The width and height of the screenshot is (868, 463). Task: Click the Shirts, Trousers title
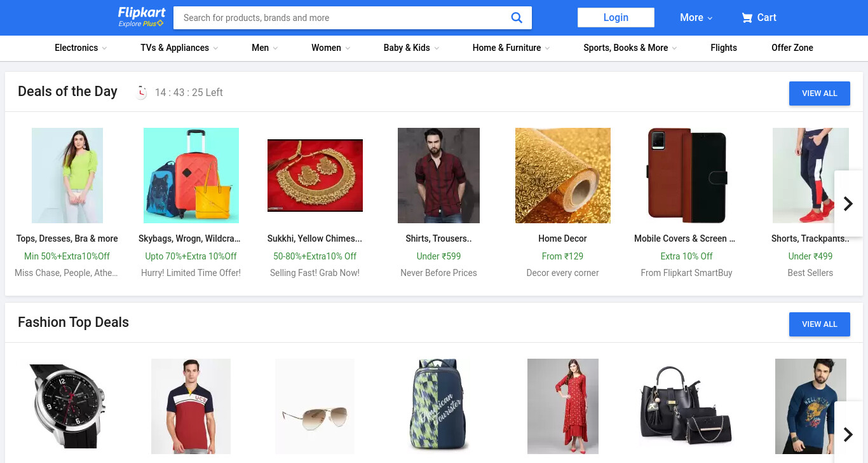tap(438, 238)
